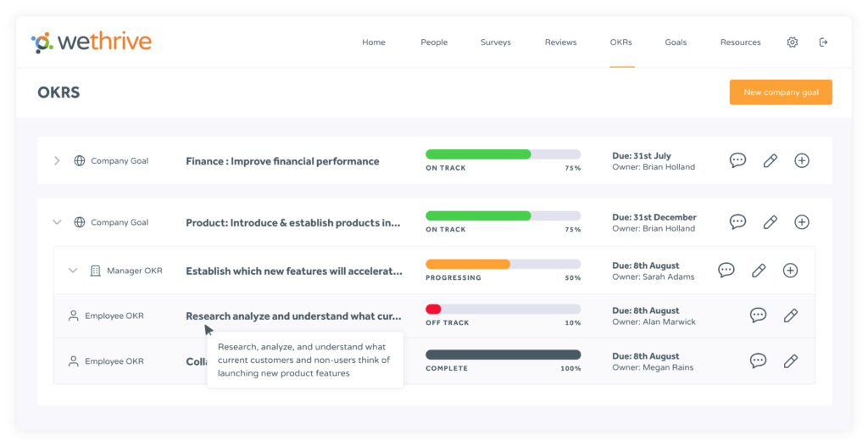Add key result to Product company goal
Viewport: 868px width, 447px height.
801,222
